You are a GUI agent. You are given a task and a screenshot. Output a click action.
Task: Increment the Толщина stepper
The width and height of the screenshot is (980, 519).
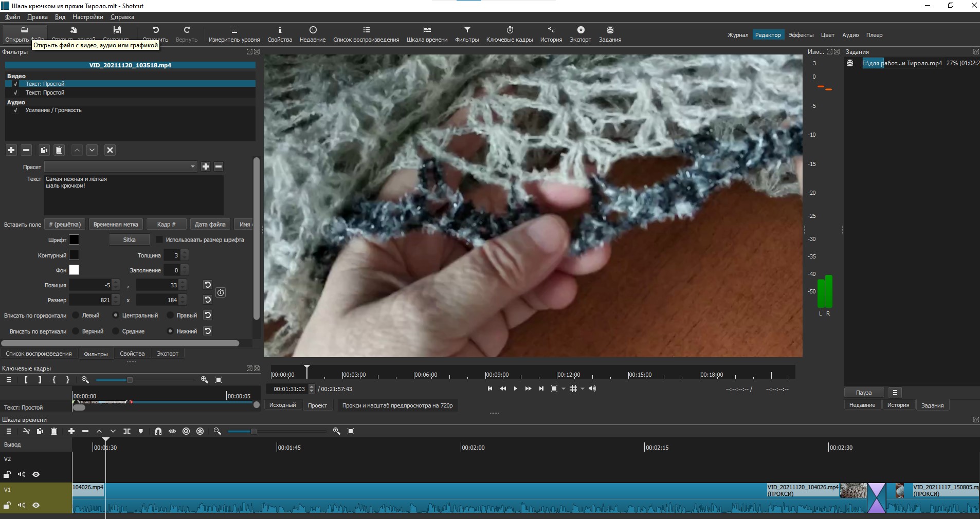(x=185, y=252)
